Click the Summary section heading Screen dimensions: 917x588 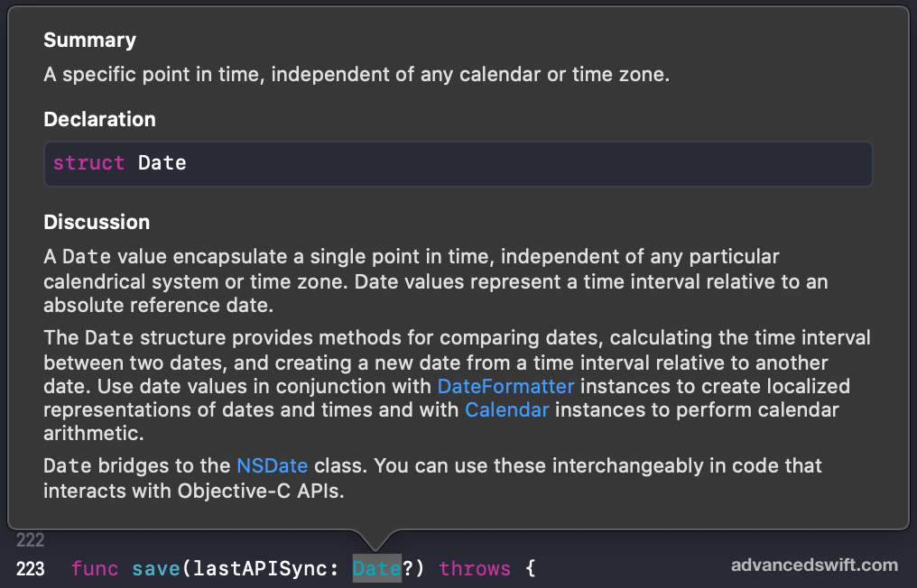pos(89,40)
